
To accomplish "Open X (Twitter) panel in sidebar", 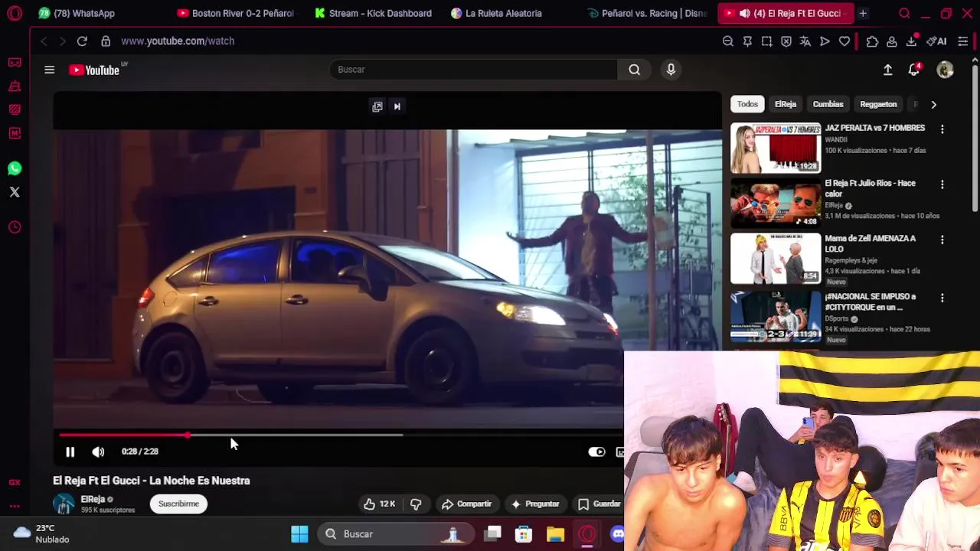I will click(15, 192).
